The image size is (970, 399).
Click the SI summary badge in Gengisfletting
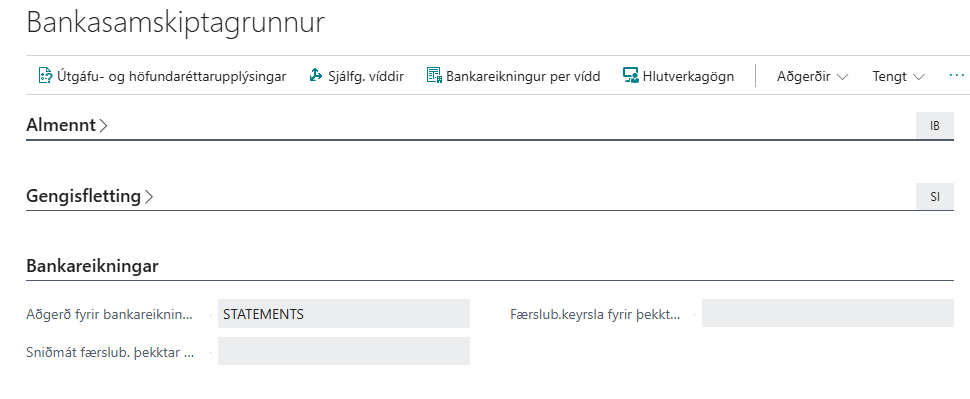pos(935,197)
